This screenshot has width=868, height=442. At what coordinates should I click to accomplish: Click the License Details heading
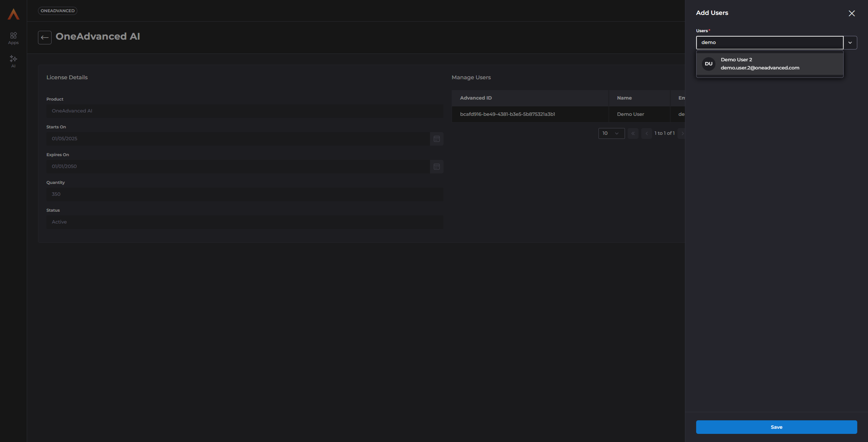tap(67, 78)
